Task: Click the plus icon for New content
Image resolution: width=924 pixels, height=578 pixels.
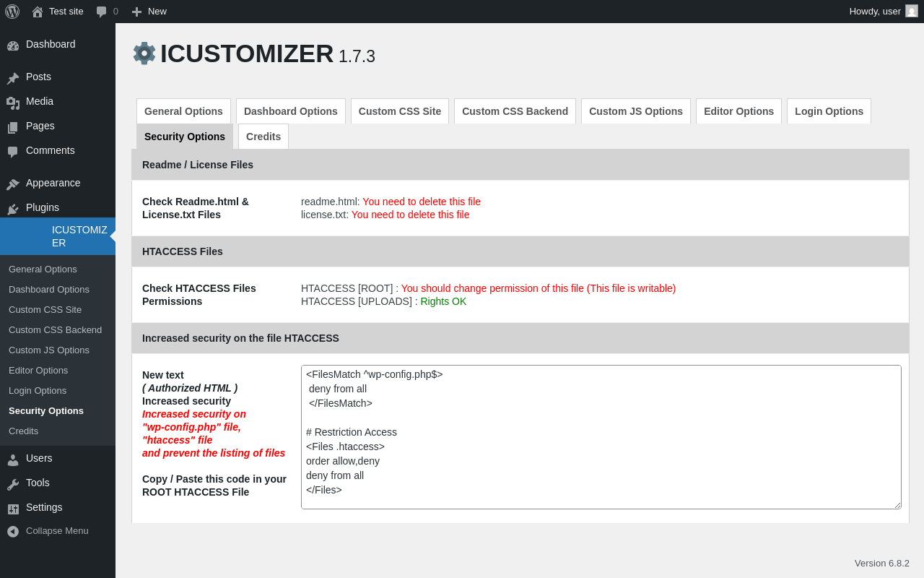Action: pos(136,12)
